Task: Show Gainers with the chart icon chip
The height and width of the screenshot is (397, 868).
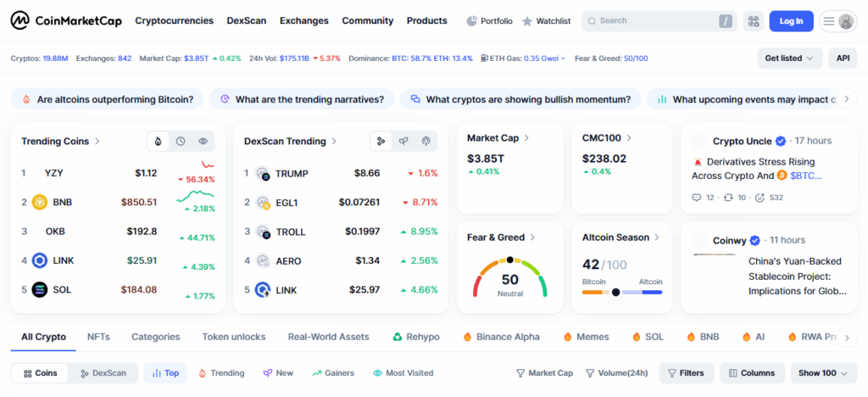Action: pyautogui.click(x=332, y=373)
